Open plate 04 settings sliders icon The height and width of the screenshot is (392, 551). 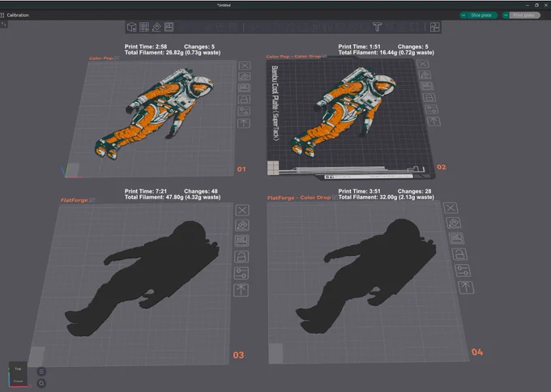pos(463,271)
